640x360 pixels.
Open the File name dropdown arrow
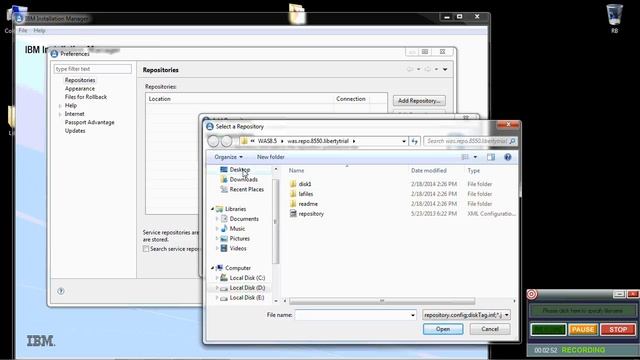413,315
